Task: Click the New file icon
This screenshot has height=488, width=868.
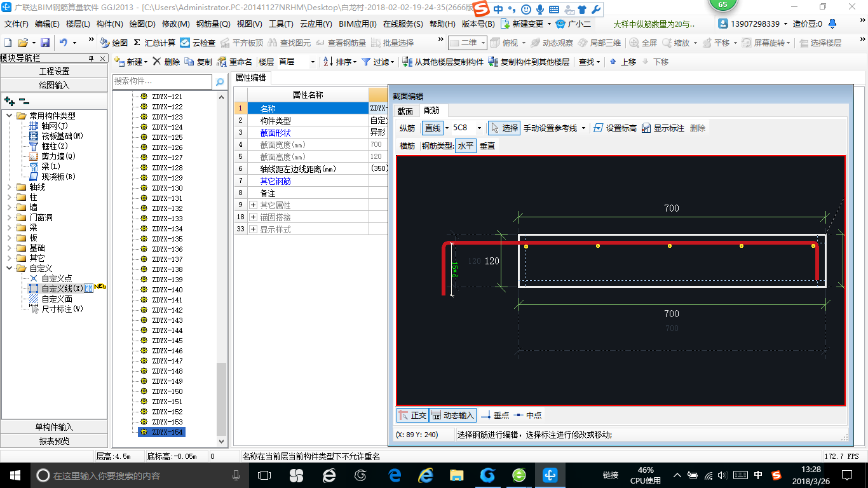Action: pyautogui.click(x=8, y=43)
